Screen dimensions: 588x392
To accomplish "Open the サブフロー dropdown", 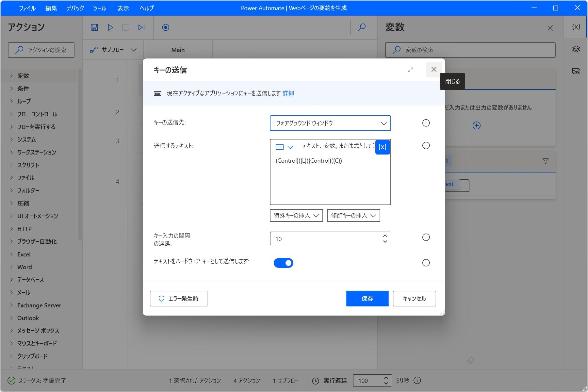I will pos(113,50).
